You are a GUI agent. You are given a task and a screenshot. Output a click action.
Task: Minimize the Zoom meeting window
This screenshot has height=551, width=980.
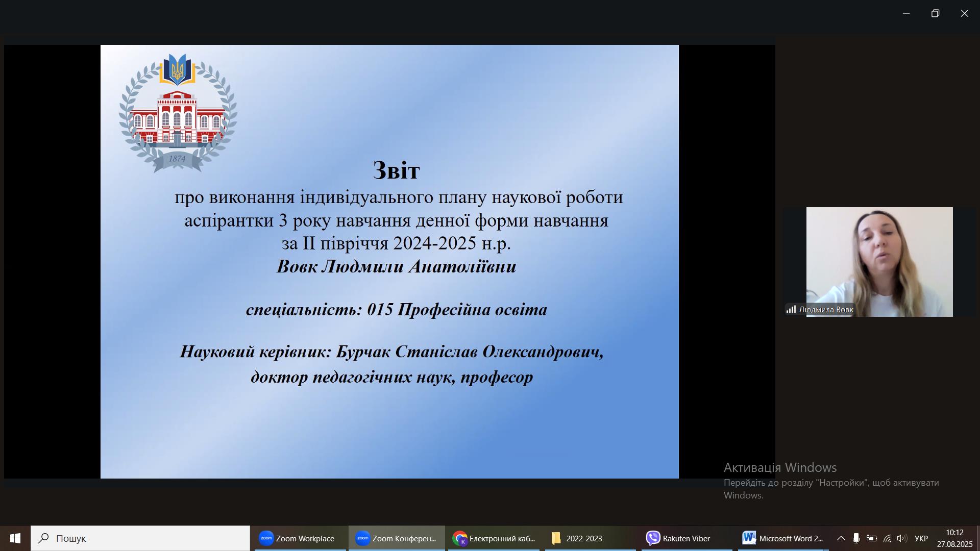906,13
